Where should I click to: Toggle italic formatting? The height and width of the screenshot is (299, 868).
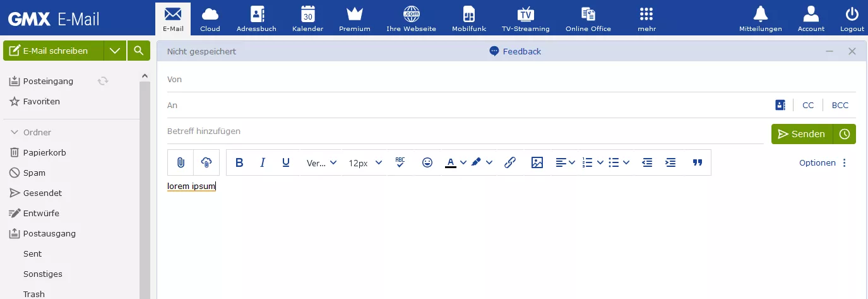263,162
